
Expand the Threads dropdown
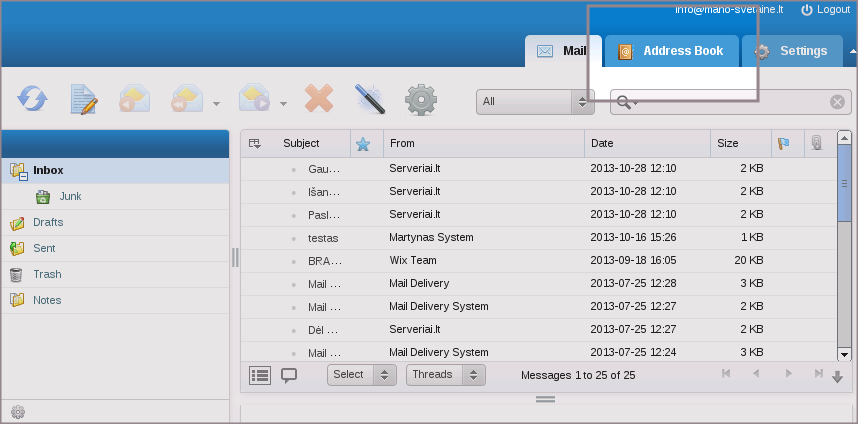click(x=445, y=375)
